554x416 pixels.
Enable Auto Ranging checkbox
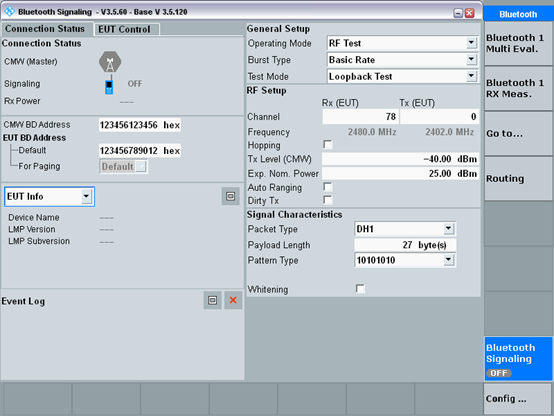(328, 187)
